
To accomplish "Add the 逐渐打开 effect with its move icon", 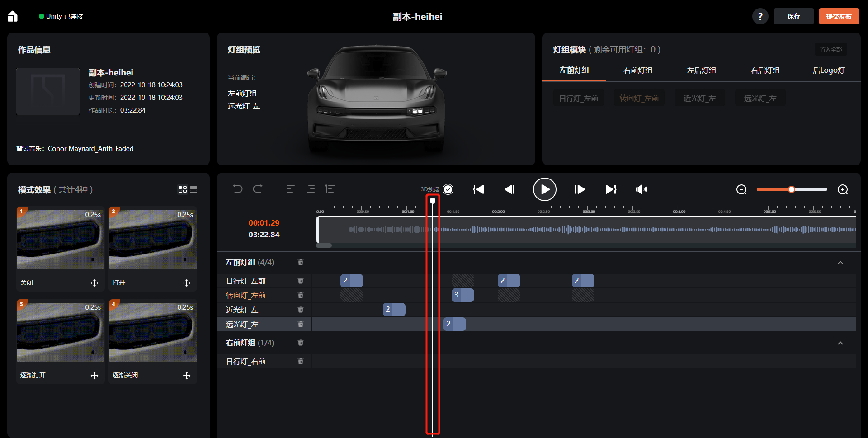I will coord(94,376).
